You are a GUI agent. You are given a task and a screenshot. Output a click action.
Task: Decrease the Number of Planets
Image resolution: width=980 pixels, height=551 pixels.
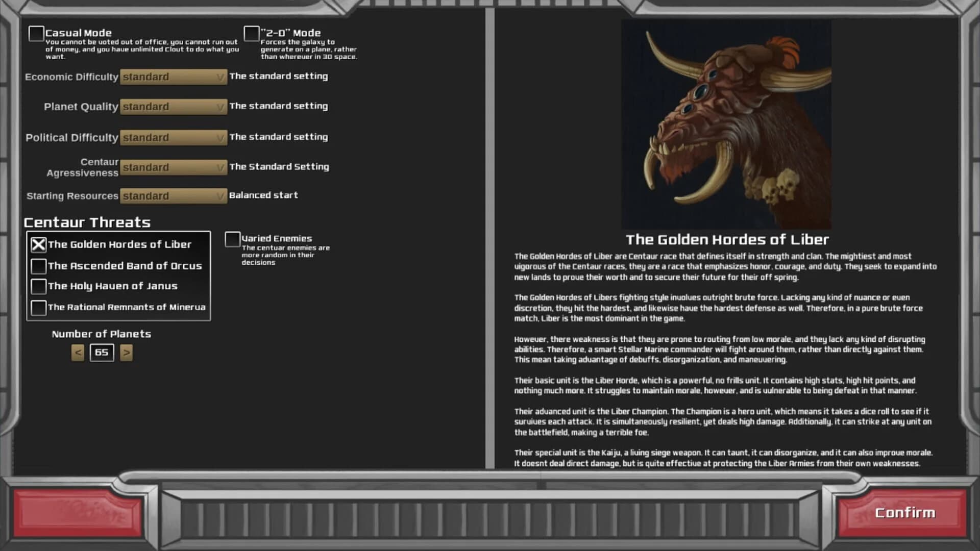(x=78, y=353)
